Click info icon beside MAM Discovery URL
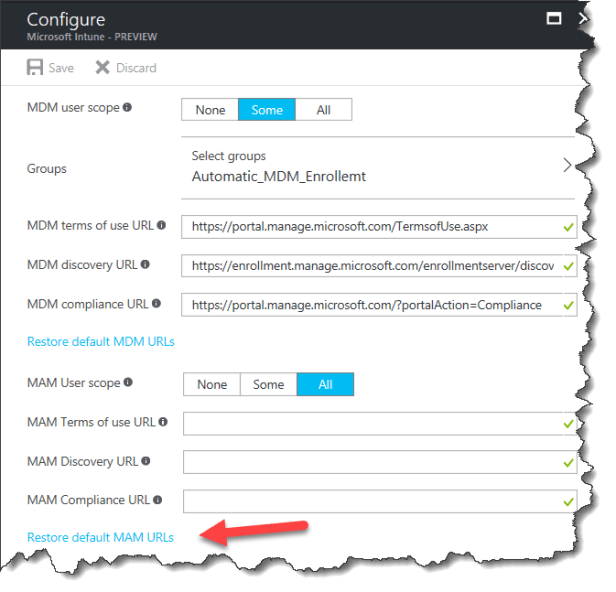Viewport: 616px width, 592px height. click(146, 461)
